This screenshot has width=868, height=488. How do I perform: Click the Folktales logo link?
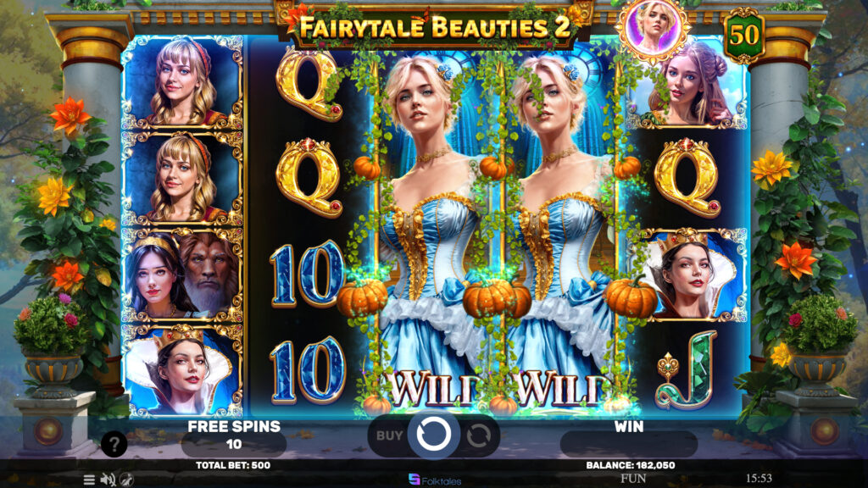pos(435,480)
